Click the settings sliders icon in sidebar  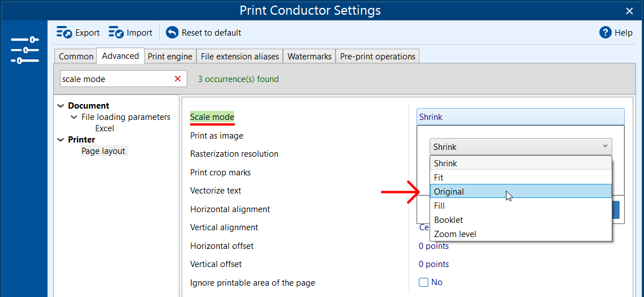24,50
